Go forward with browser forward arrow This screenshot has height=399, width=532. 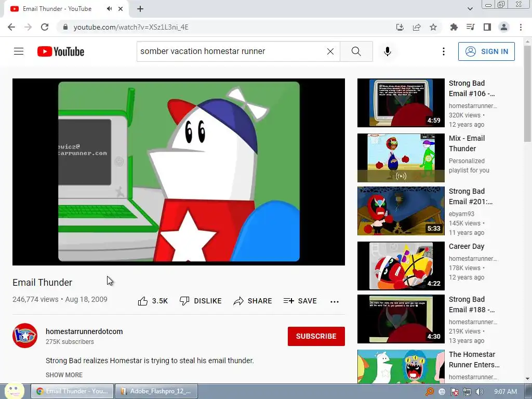point(28,27)
